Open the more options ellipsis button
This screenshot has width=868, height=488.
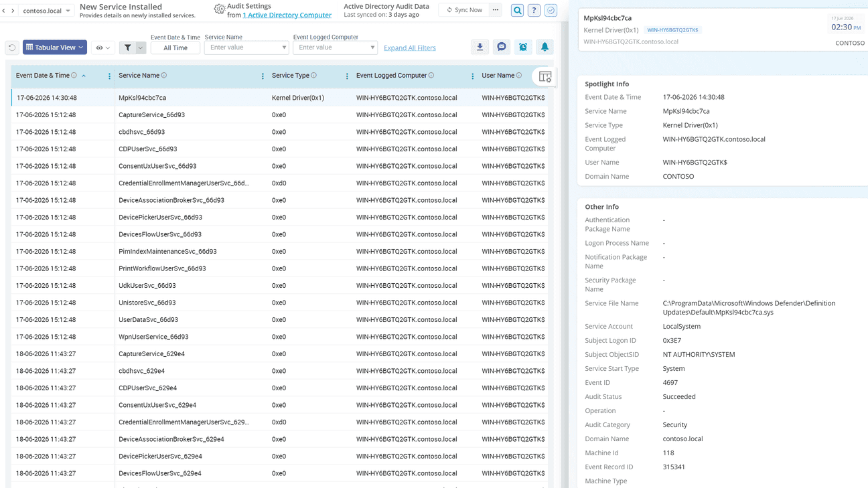(496, 10)
